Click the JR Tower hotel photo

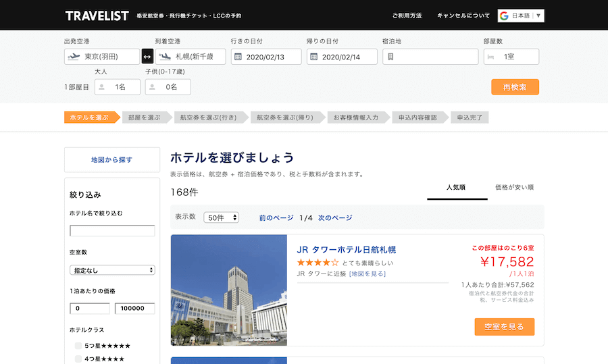tap(229, 290)
